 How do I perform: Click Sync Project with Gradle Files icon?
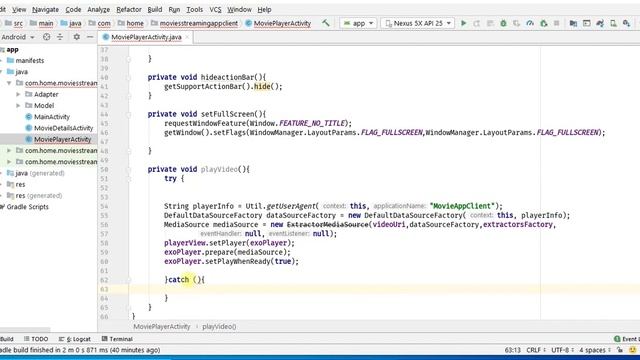click(600, 23)
